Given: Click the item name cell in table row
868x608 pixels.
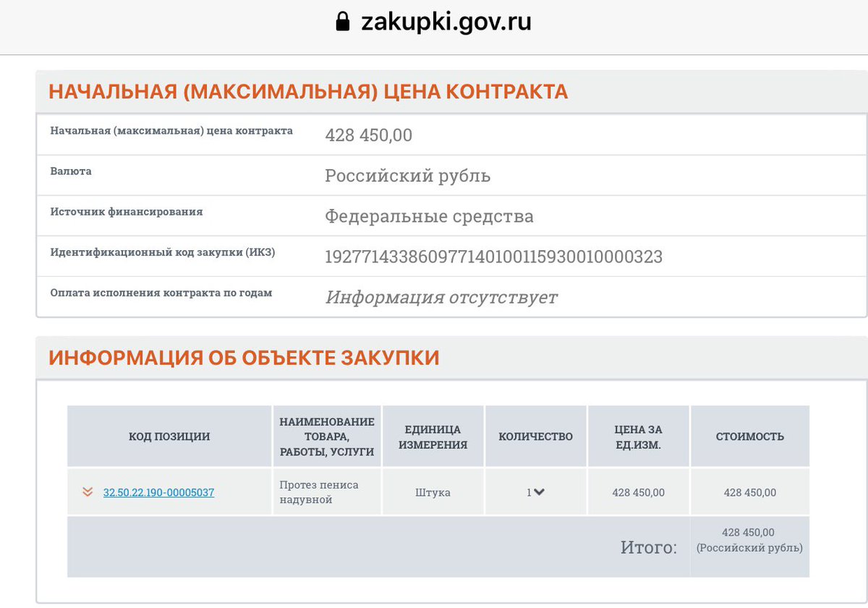Looking at the screenshot, I should tap(327, 492).
